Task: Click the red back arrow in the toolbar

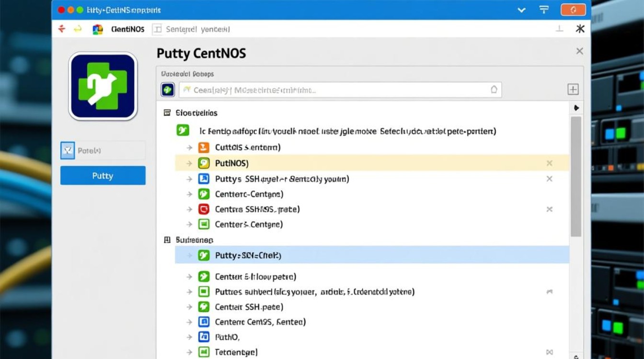Action: [x=61, y=29]
